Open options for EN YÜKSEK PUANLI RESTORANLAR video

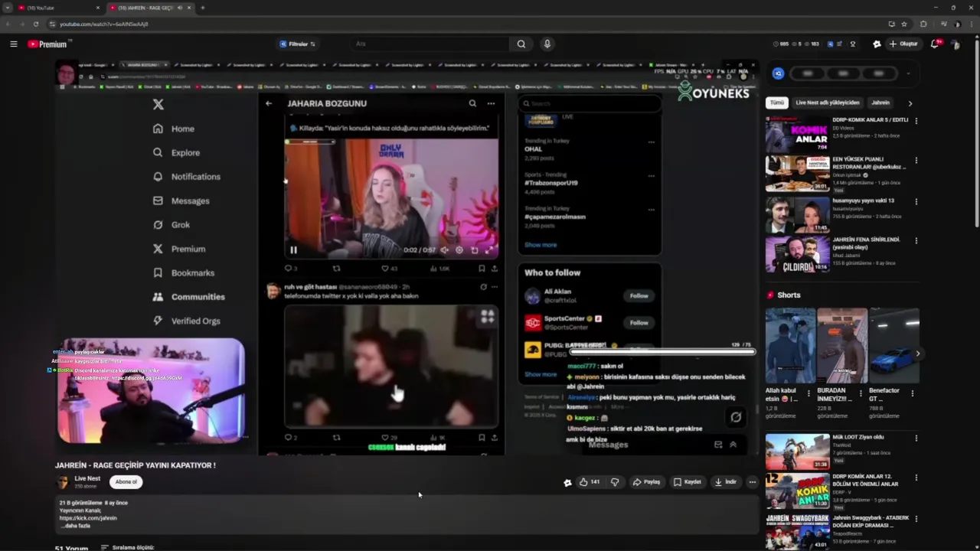(x=916, y=161)
